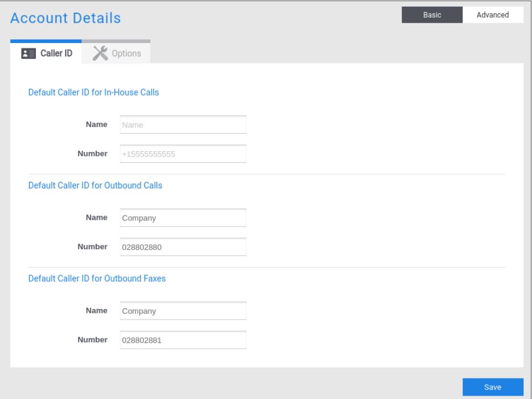
Task: Click the Outbound Faxes section heading
Action: (x=97, y=279)
